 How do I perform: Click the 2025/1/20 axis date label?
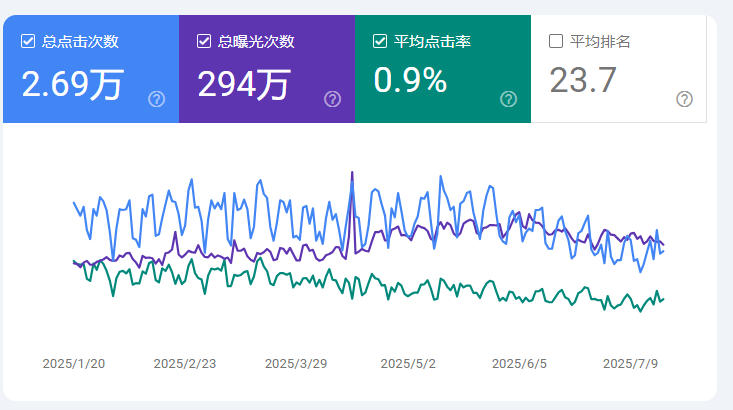coord(74,364)
